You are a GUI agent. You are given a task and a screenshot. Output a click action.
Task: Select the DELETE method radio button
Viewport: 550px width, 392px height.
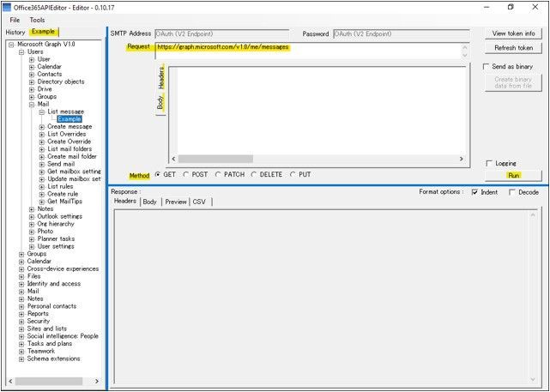point(254,175)
